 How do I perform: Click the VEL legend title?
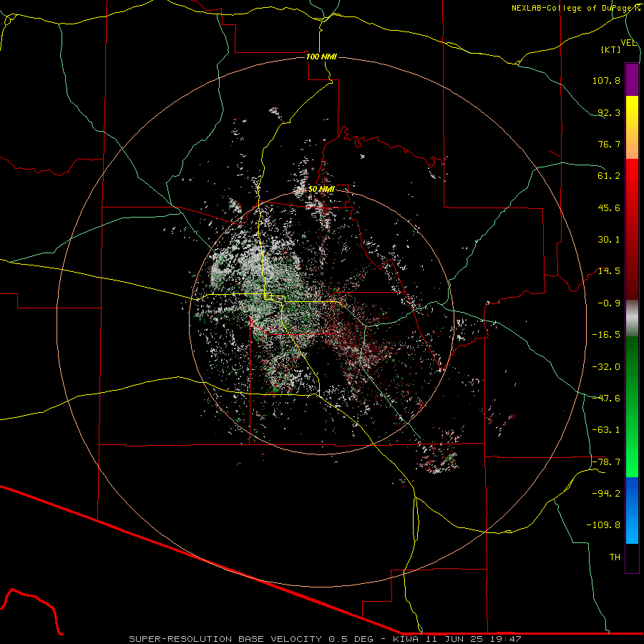click(628, 43)
